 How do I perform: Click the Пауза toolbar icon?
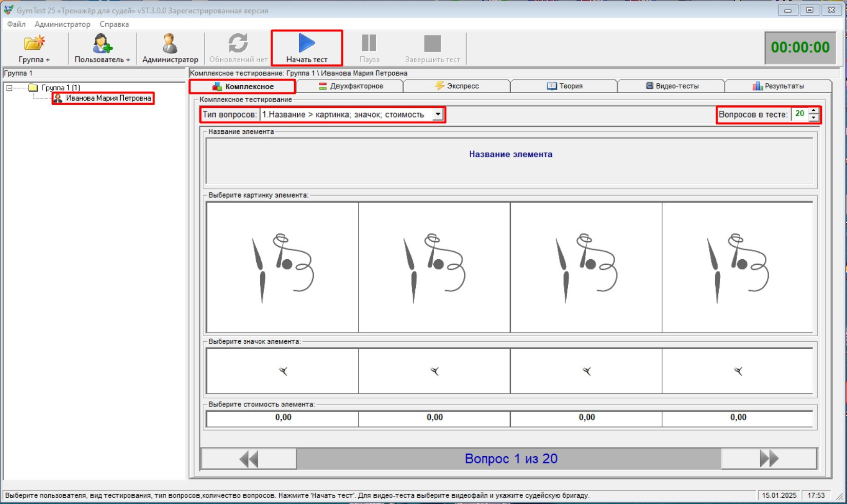click(369, 44)
